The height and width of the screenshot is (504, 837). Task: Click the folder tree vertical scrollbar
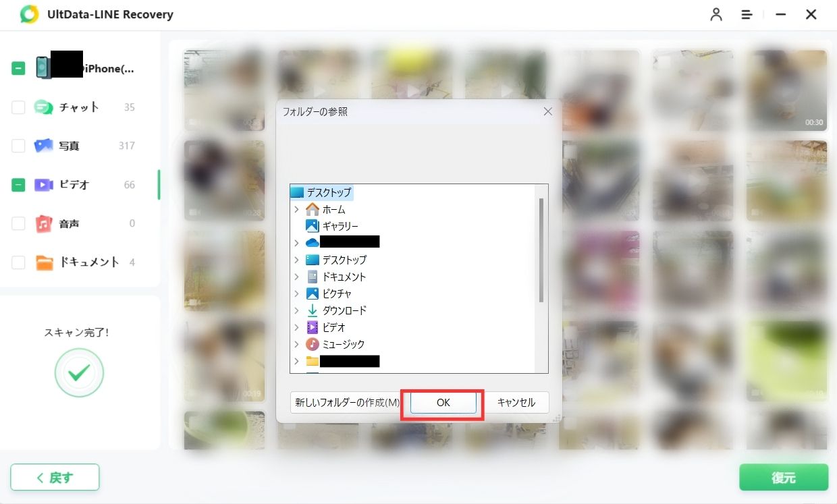(x=541, y=250)
